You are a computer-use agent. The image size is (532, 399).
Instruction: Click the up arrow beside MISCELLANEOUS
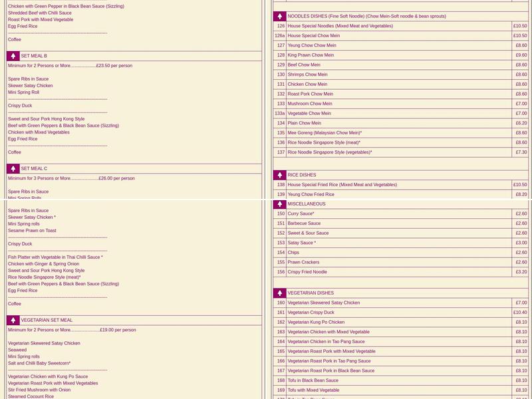point(280,204)
